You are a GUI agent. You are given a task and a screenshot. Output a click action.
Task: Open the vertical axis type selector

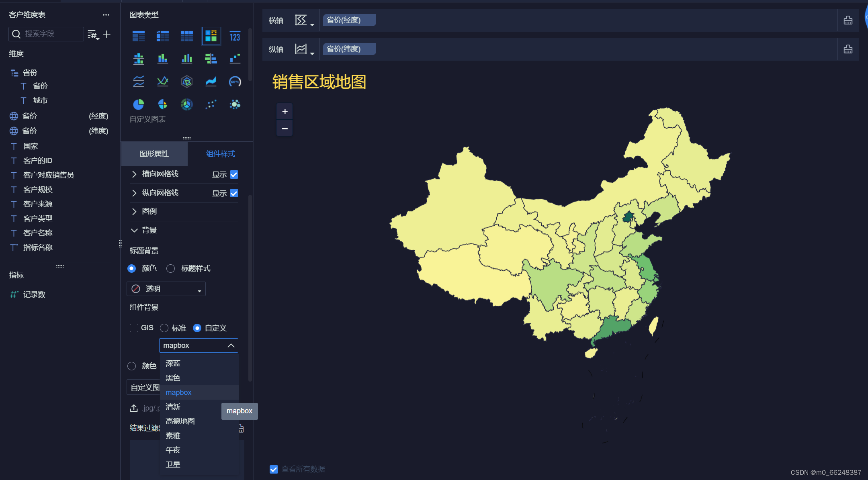(305, 49)
